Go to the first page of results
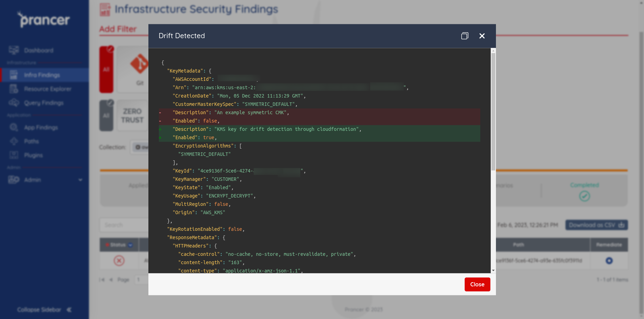644x319 pixels. 102,280
